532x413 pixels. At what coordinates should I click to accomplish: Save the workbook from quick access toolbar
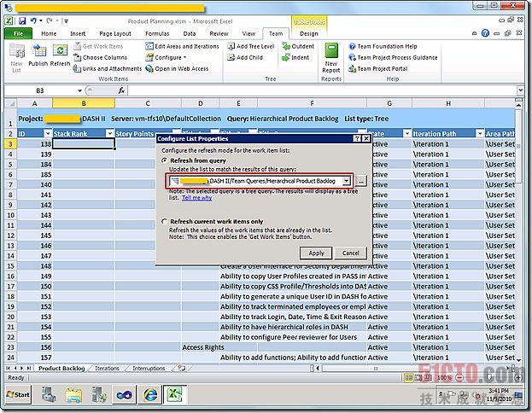[22, 21]
